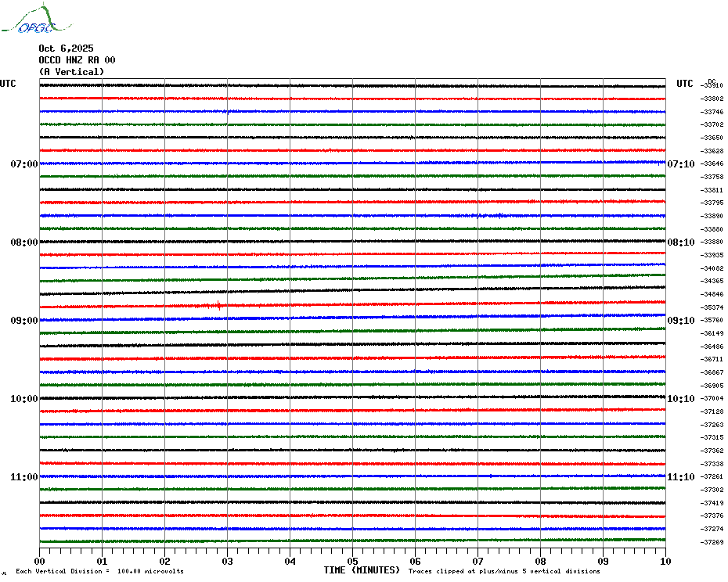Click minute 10 on the time axis
Image resolution: width=728 pixels, height=582 pixels.
point(665,561)
